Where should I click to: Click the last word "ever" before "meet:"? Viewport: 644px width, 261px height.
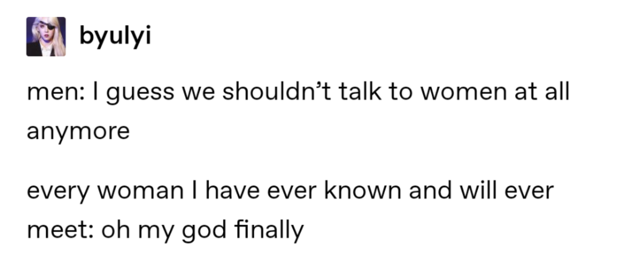tap(529, 191)
